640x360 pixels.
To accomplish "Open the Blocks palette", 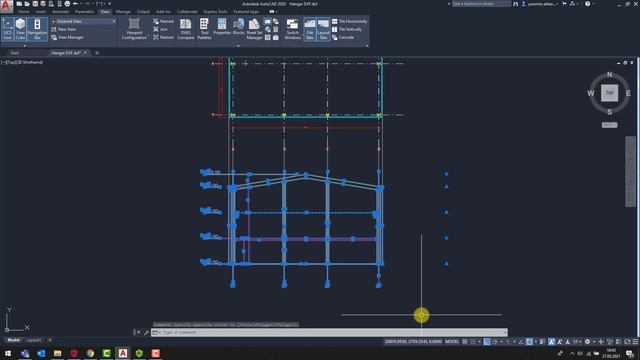I will [x=238, y=27].
